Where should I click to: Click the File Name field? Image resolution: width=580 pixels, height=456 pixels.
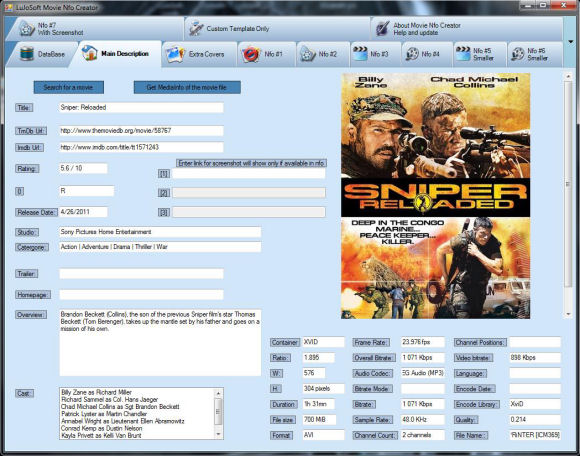[535, 435]
